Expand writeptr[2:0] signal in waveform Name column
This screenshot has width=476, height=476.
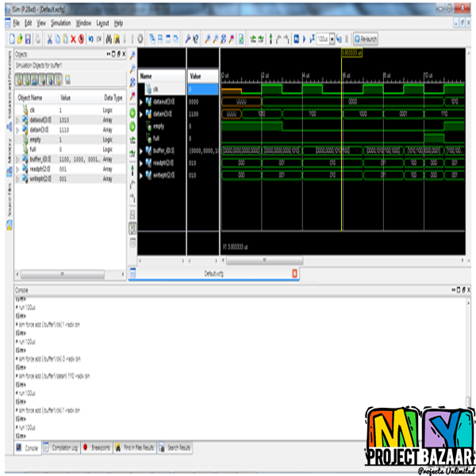(142, 174)
